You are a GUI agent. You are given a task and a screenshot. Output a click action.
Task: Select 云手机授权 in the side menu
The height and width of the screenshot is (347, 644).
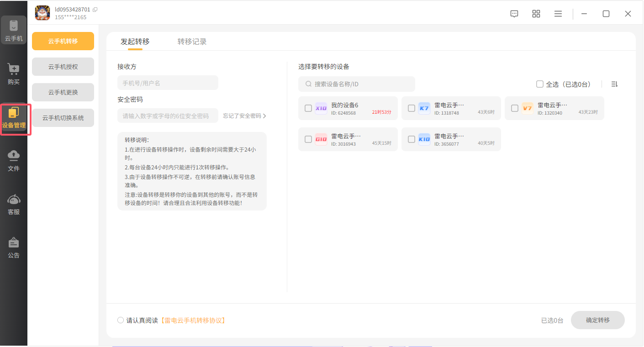(x=63, y=67)
